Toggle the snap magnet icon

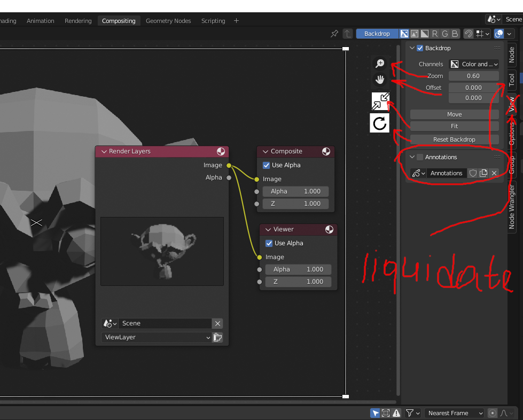(469, 34)
